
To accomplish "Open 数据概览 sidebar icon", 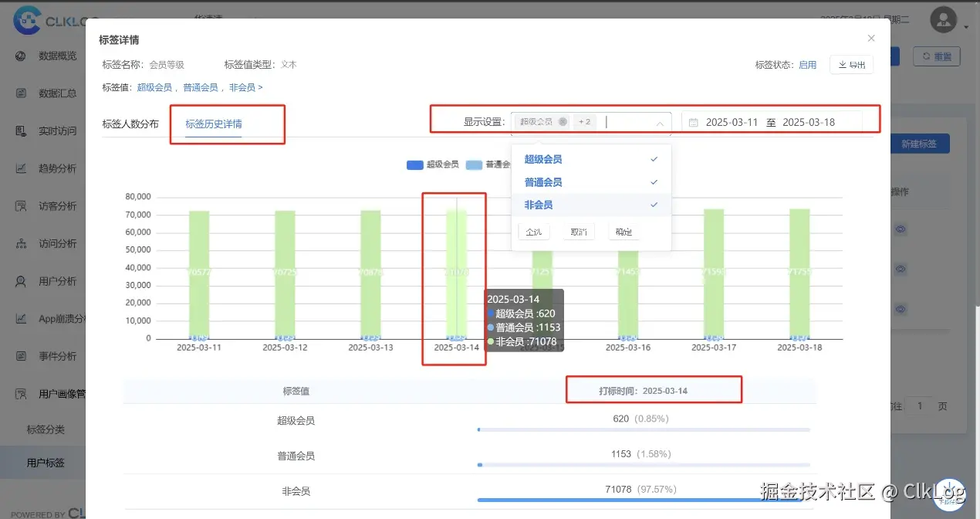I will 22,56.
